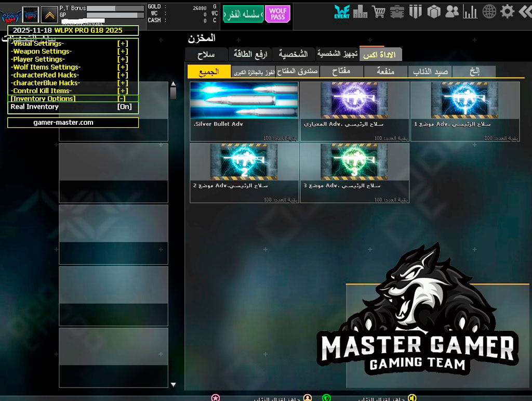Click the toolbox chest icon
Screen dimensions: 532x401
click(397, 11)
